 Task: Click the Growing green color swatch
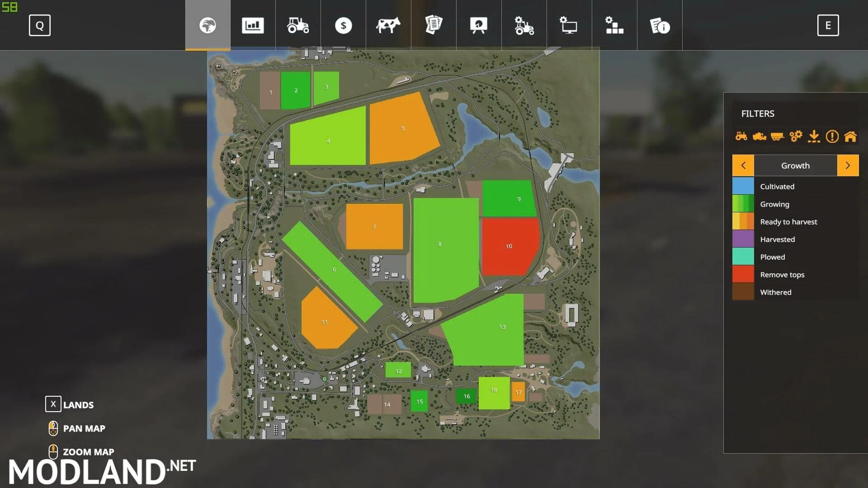point(743,203)
